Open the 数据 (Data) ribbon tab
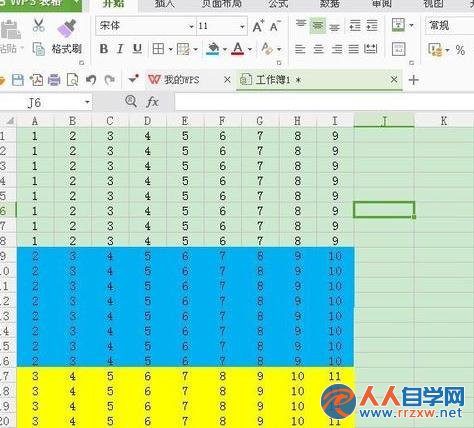The width and height of the screenshot is (474, 428). tap(329, 4)
